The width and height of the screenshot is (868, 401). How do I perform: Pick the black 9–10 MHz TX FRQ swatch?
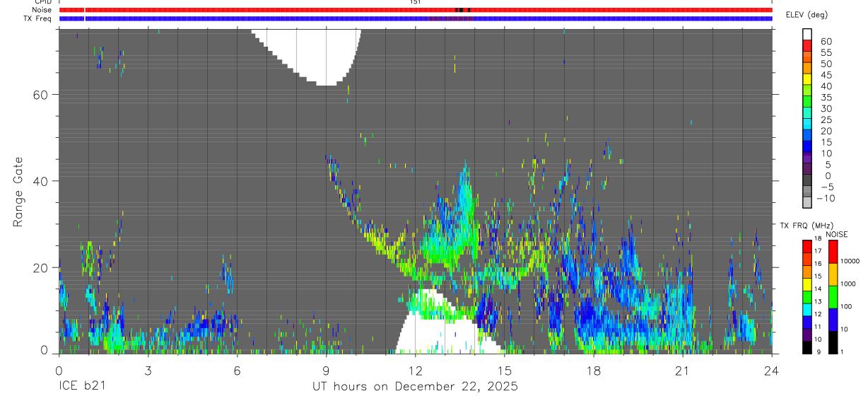click(807, 348)
